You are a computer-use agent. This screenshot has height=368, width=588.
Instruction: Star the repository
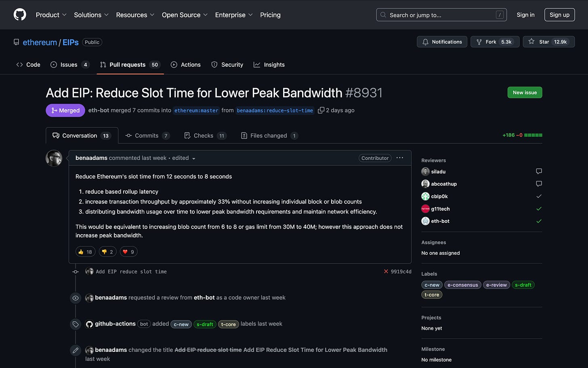tap(549, 42)
